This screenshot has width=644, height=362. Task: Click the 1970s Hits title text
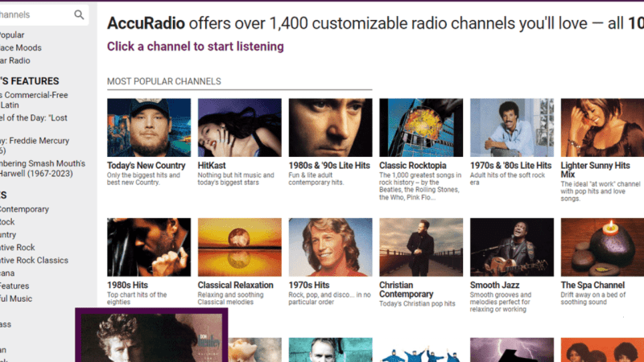point(309,285)
